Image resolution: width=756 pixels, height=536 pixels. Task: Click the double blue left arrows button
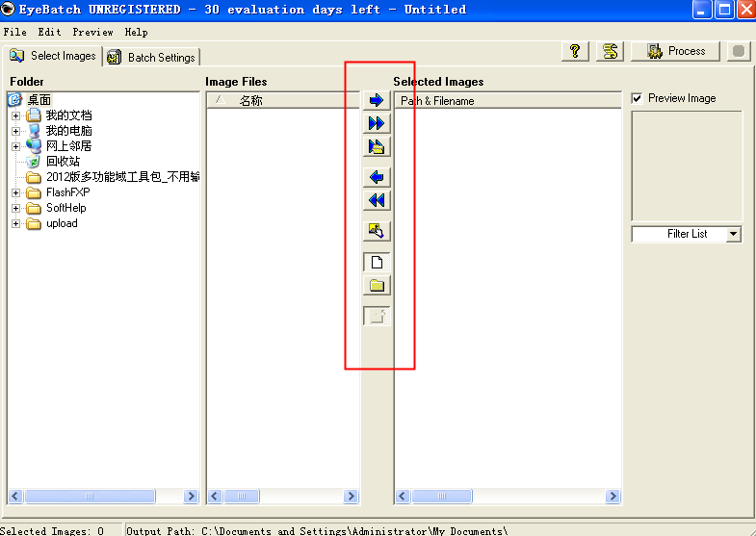pos(377,200)
